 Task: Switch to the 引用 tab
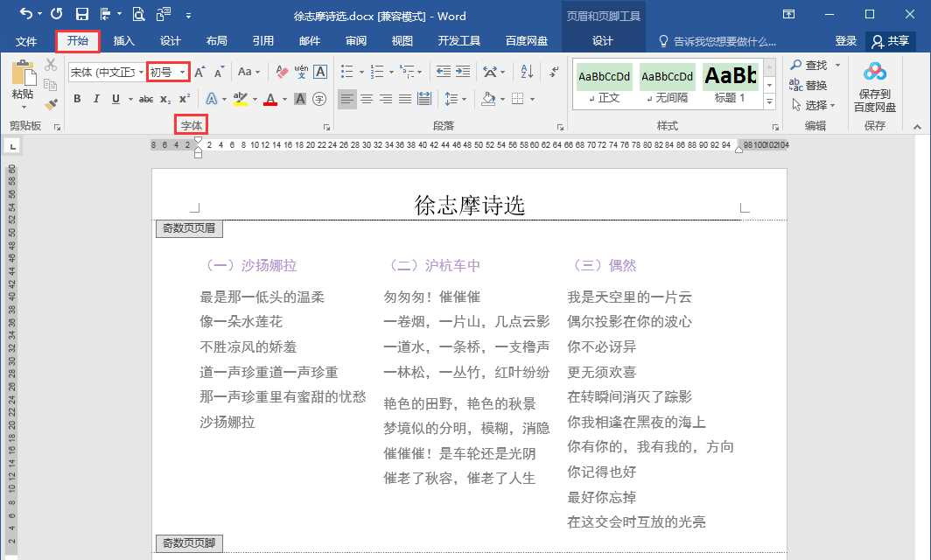(263, 41)
